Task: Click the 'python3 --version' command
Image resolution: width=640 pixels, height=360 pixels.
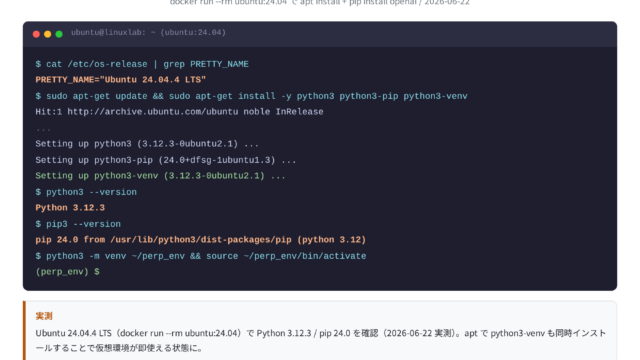Action: click(86, 192)
